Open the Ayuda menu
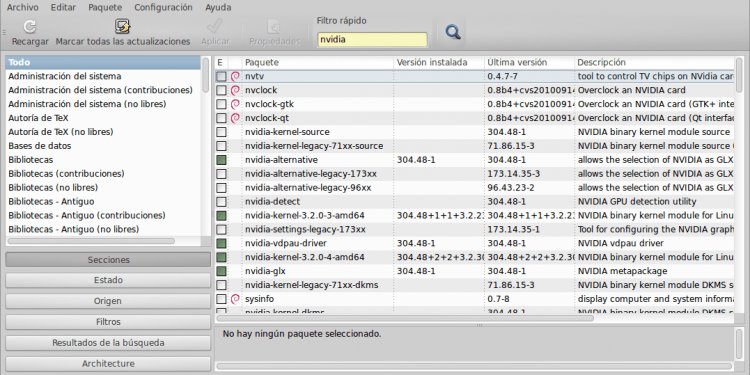This screenshot has height=375, width=750. click(218, 7)
